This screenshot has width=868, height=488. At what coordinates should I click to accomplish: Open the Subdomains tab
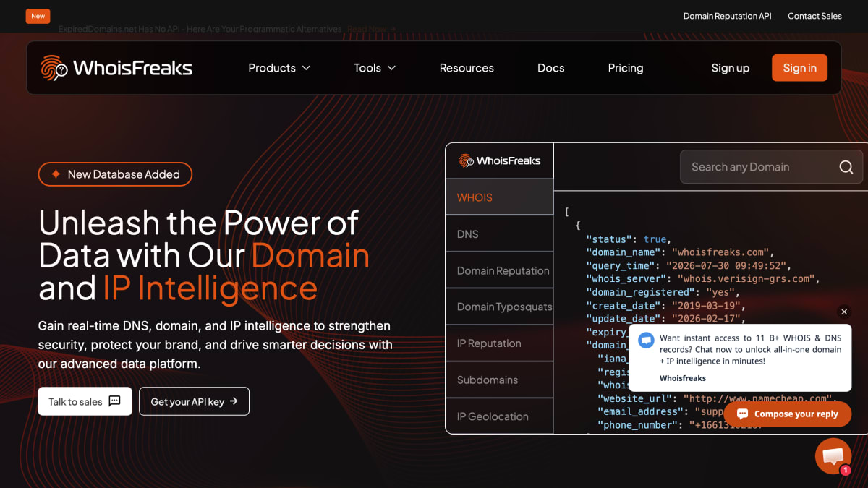pos(499,380)
